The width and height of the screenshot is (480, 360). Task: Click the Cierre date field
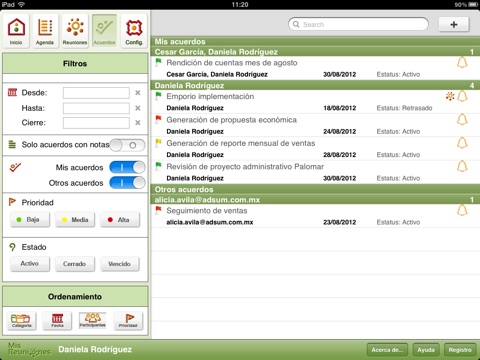(x=96, y=123)
